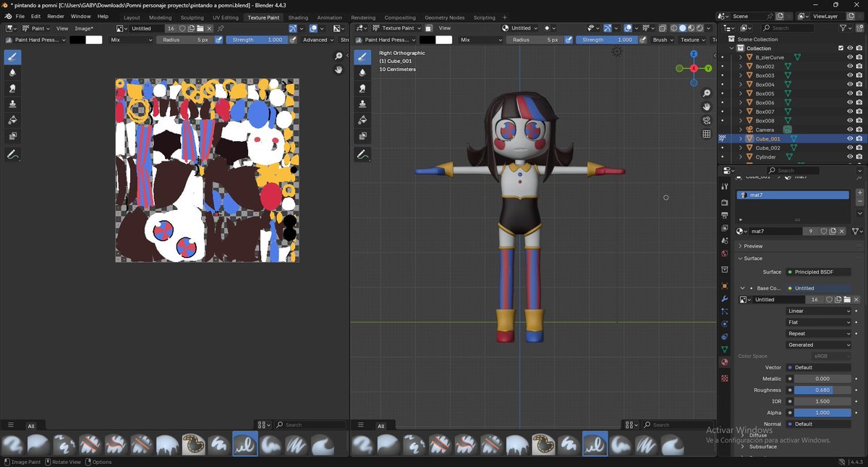
Task: Switch to the UV Editing workspace tab
Action: coord(226,17)
